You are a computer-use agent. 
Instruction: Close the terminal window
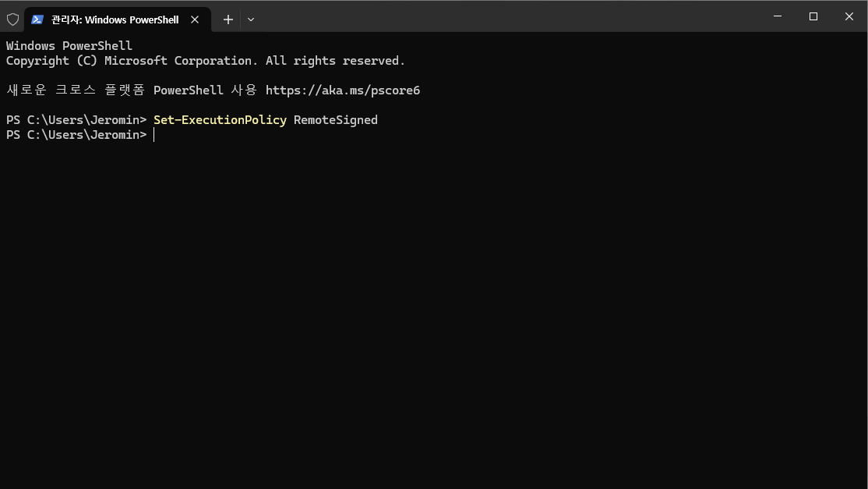point(849,16)
